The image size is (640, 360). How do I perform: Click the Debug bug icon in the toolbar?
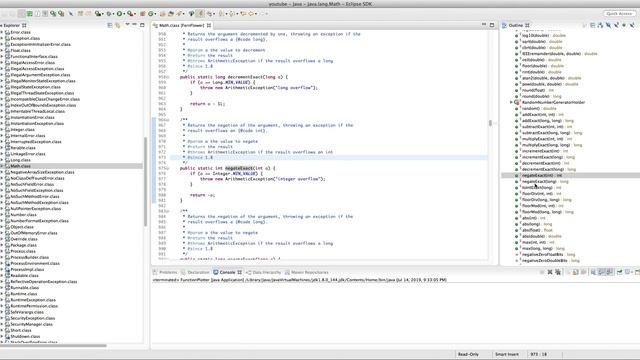coord(109,13)
